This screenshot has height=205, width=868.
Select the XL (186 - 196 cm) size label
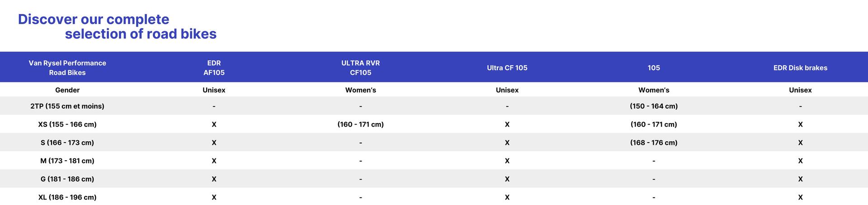(67, 197)
